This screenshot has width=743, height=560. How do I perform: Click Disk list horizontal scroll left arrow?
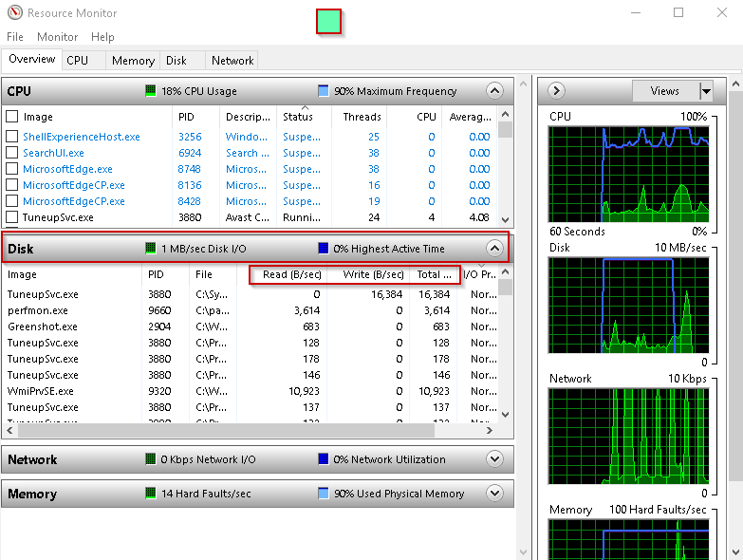tap(9, 430)
